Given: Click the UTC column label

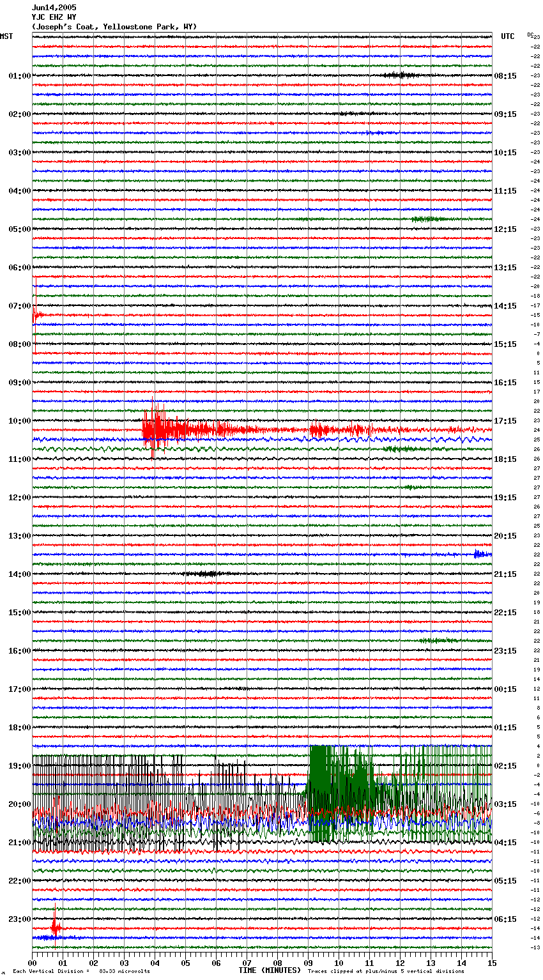Looking at the screenshot, I should point(508,36).
